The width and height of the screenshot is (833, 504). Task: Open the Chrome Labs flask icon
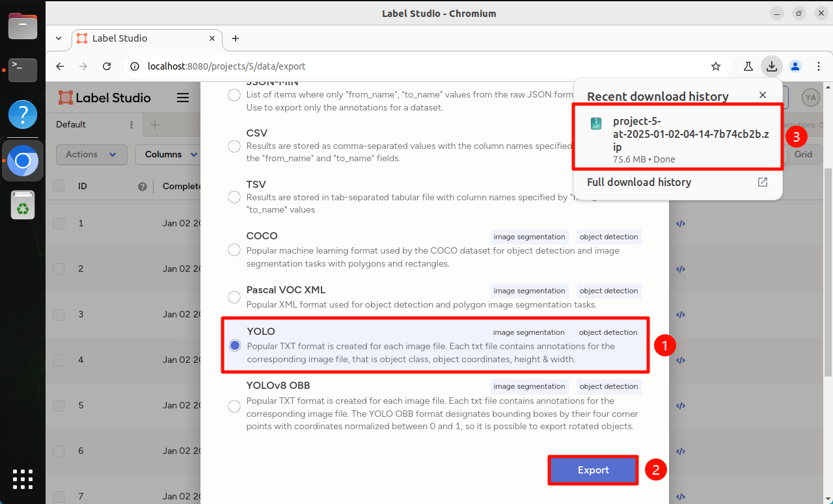[748, 66]
